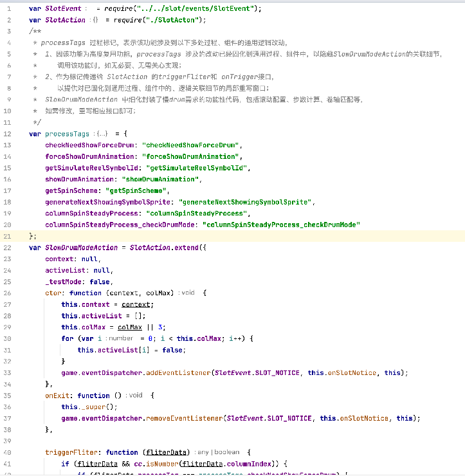Click line number 21 in the gutter

coord(8,236)
